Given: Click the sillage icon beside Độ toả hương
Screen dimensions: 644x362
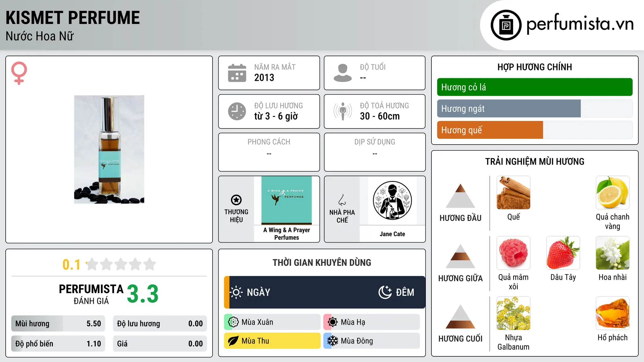Looking at the screenshot, I should (x=342, y=111).
